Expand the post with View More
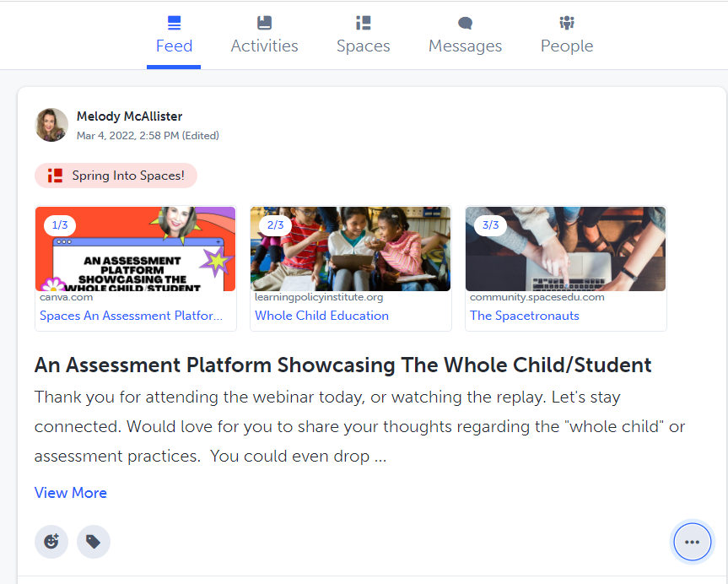728x584 pixels. tap(71, 493)
